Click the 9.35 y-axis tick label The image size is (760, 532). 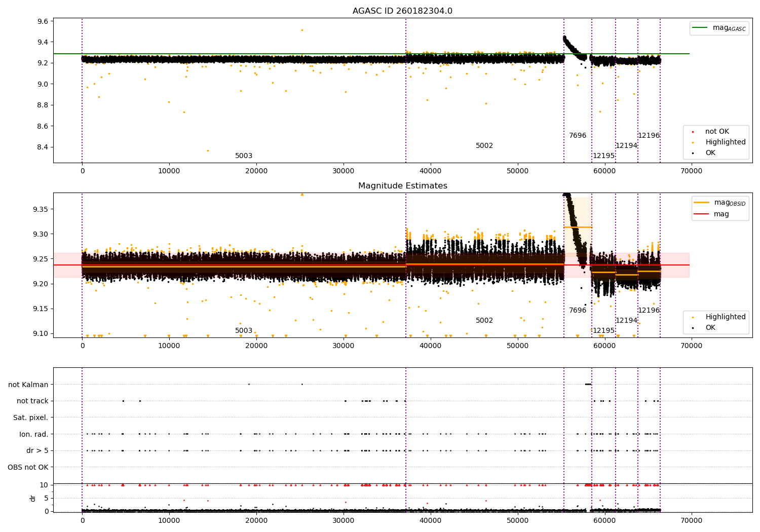click(x=41, y=209)
